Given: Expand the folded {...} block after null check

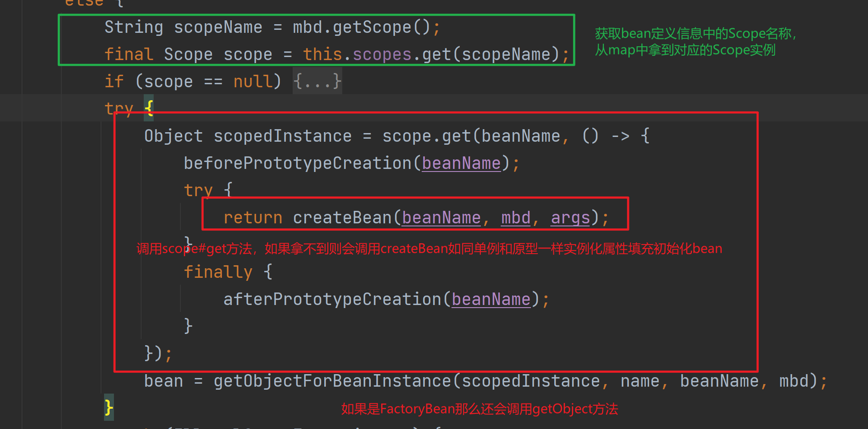Looking at the screenshot, I should pyautogui.click(x=317, y=81).
